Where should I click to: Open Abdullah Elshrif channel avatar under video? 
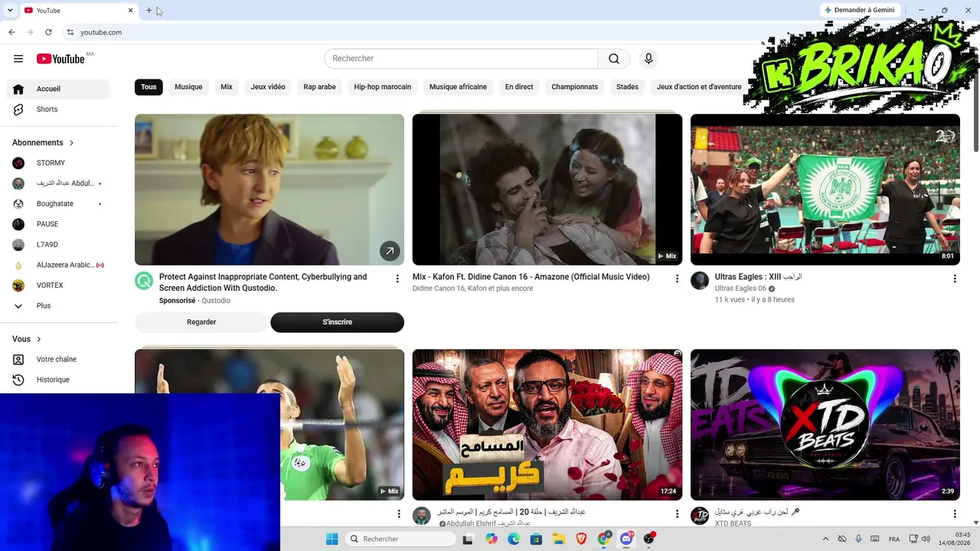point(422,516)
